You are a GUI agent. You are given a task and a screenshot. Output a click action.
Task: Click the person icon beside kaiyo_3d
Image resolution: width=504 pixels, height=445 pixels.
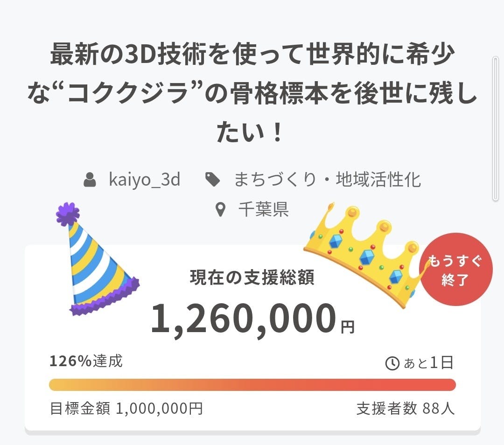90,180
